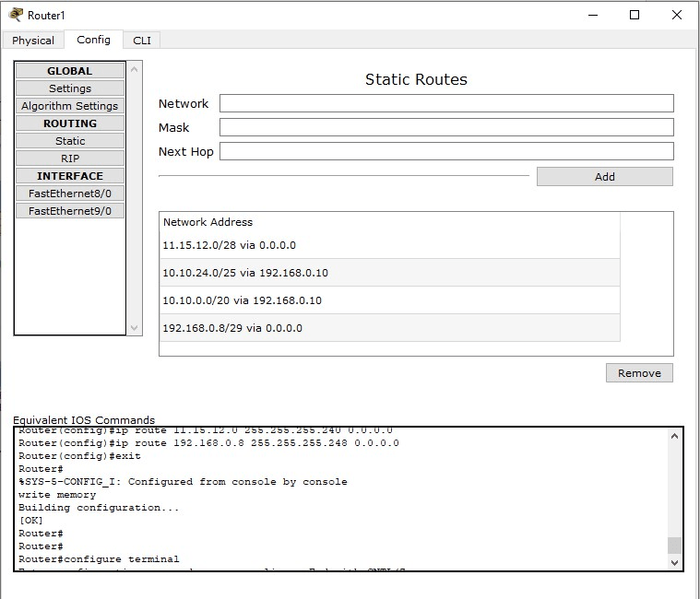
Task: Open the RIP routing configuration
Action: [x=70, y=159]
